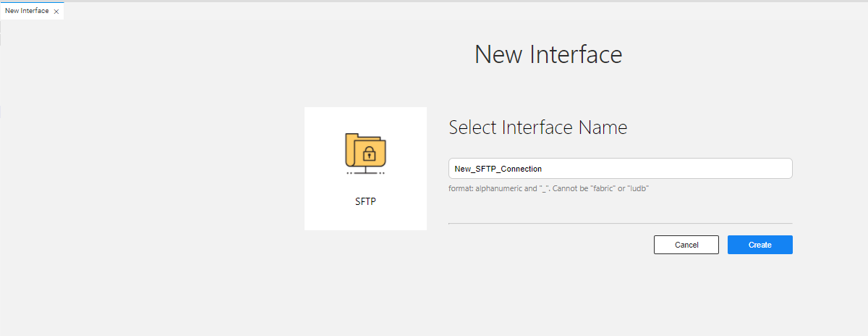Image resolution: width=868 pixels, height=336 pixels.
Task: Click the network stand beneath the folder icon
Action: click(x=365, y=172)
